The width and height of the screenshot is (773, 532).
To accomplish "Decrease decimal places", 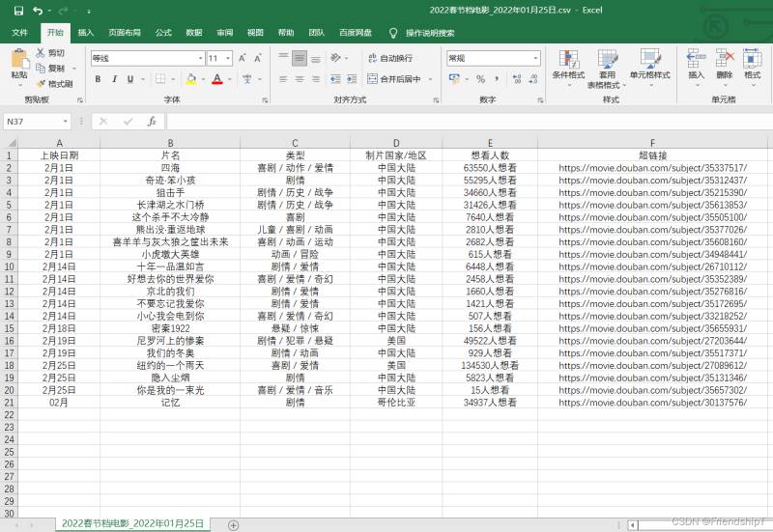I will 533,79.
